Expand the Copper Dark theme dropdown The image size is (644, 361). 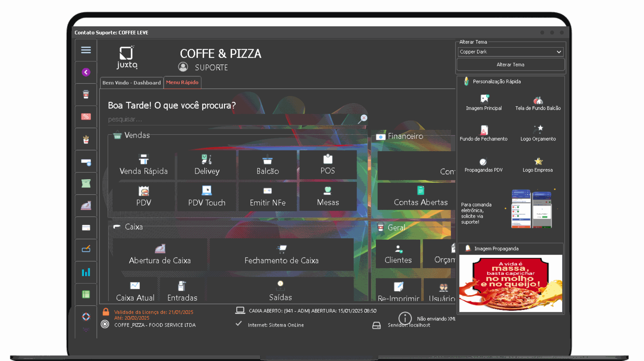click(x=558, y=52)
